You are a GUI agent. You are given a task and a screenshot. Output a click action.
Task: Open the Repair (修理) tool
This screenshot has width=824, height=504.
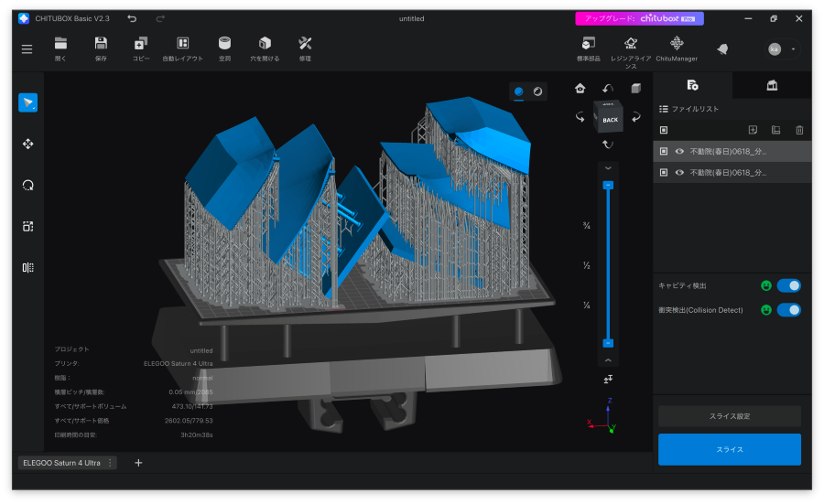click(305, 43)
